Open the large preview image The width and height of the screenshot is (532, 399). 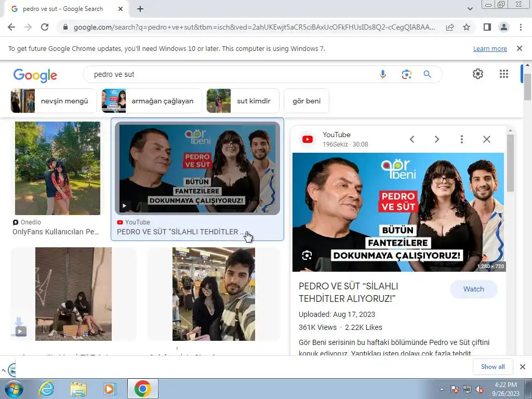pyautogui.click(x=398, y=212)
